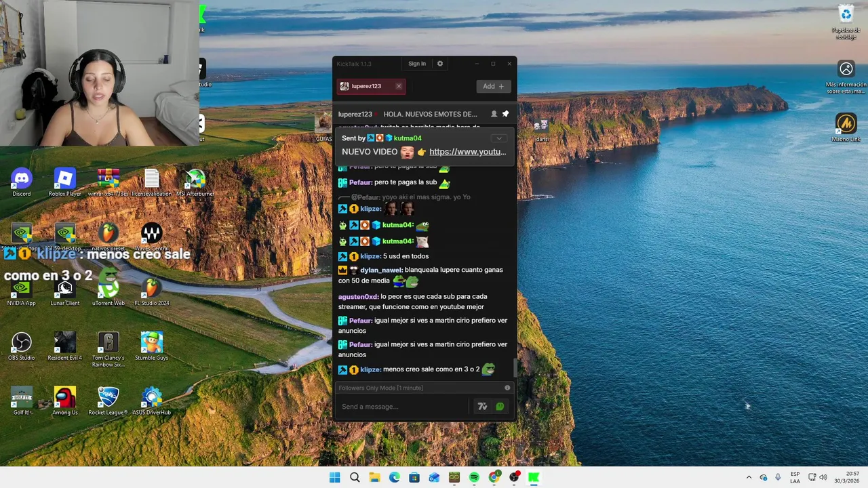Open Tom Clancy's Rainbow Six shortcut
The image size is (868, 488).
(x=108, y=349)
